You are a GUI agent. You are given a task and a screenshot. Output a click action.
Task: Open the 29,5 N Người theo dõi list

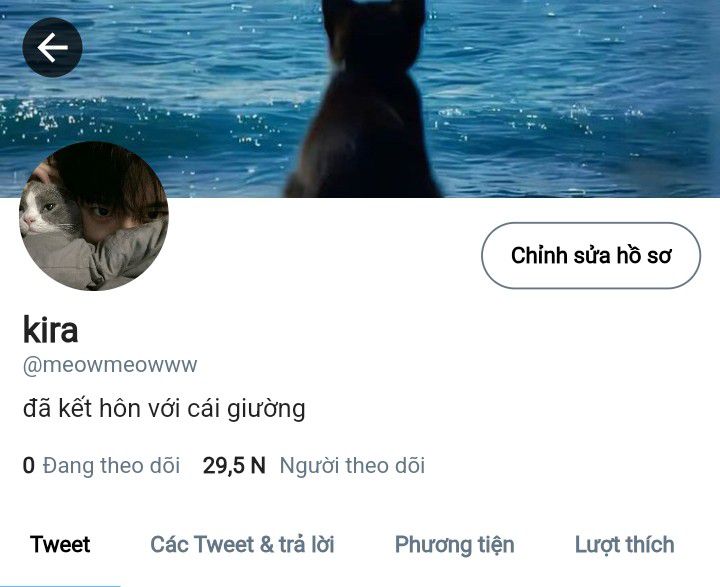click(x=314, y=465)
